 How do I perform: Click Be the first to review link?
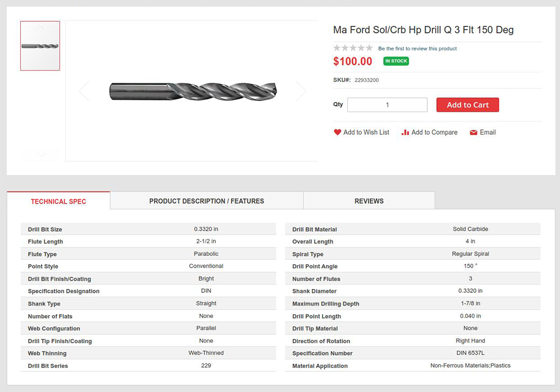point(418,49)
